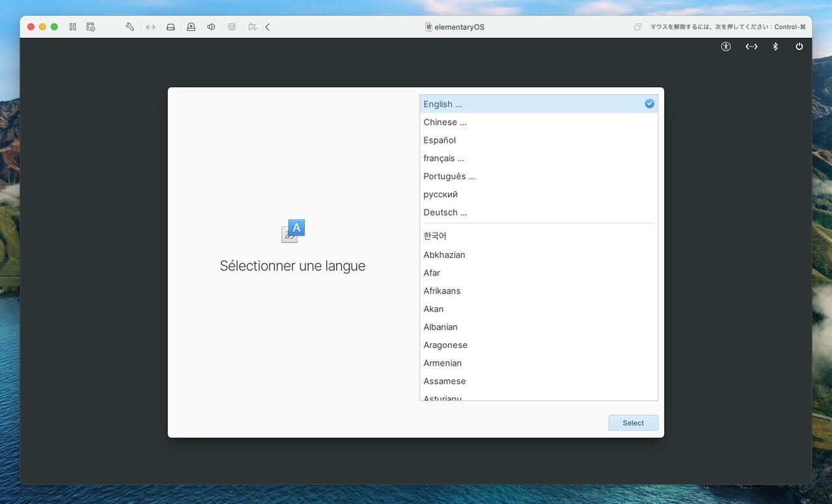Pick Albanian from the list
The height and width of the screenshot is (504, 832).
539,327
